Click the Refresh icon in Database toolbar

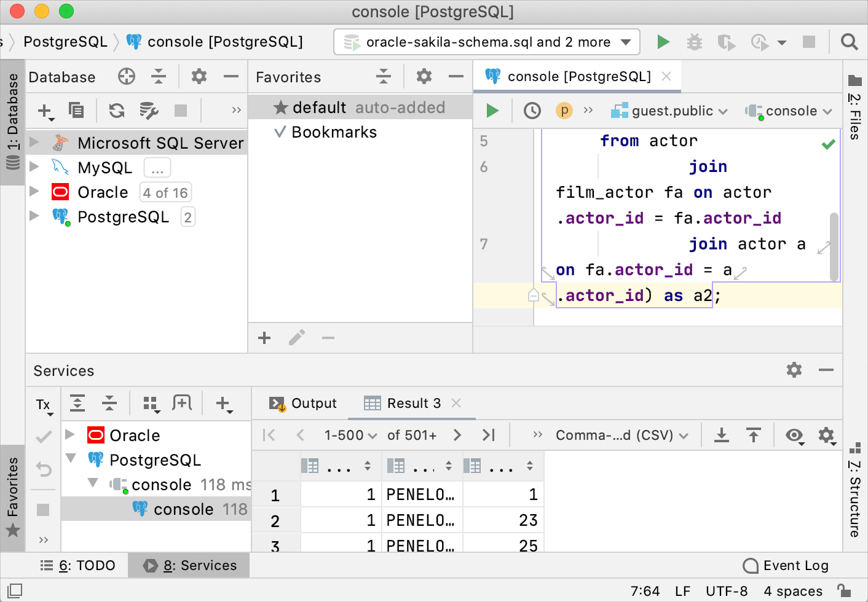tap(116, 111)
